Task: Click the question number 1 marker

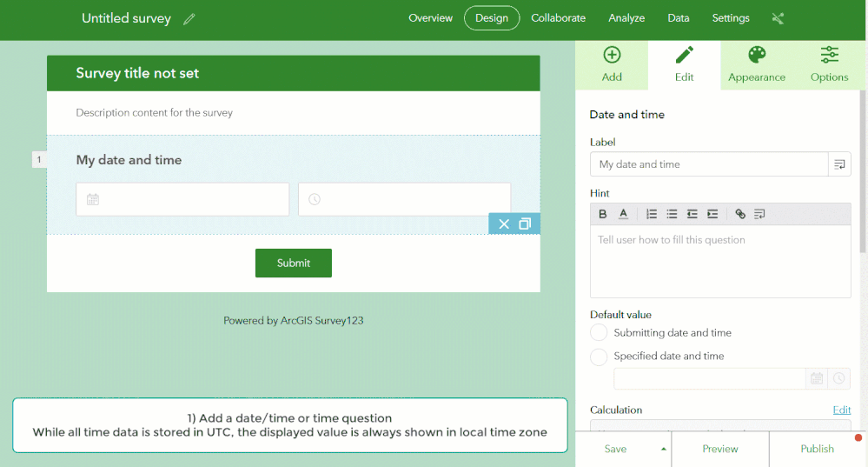Action: (x=39, y=159)
